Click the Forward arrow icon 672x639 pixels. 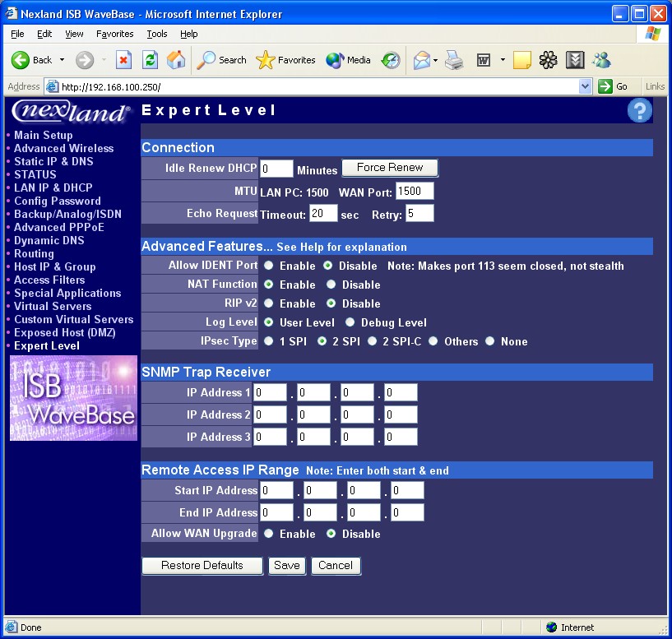pyautogui.click(x=85, y=60)
